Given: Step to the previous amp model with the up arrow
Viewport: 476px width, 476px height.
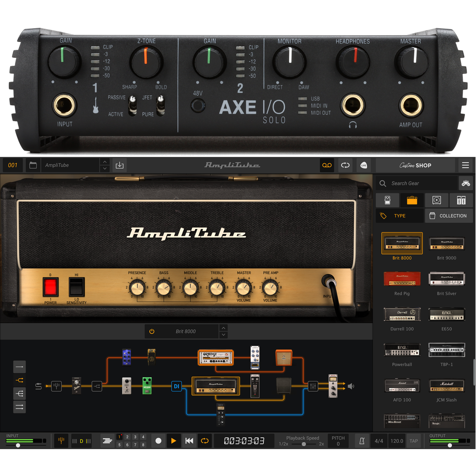Looking at the screenshot, I should tap(223, 328).
